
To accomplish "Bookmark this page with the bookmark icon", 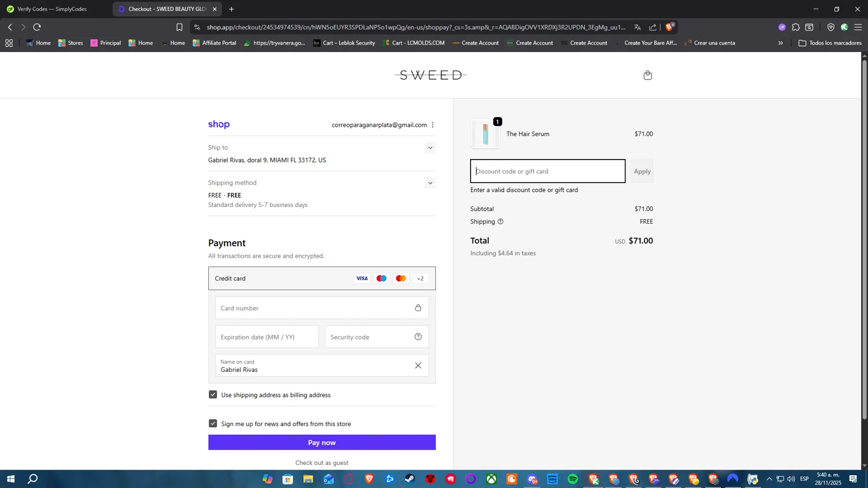I will (x=179, y=27).
